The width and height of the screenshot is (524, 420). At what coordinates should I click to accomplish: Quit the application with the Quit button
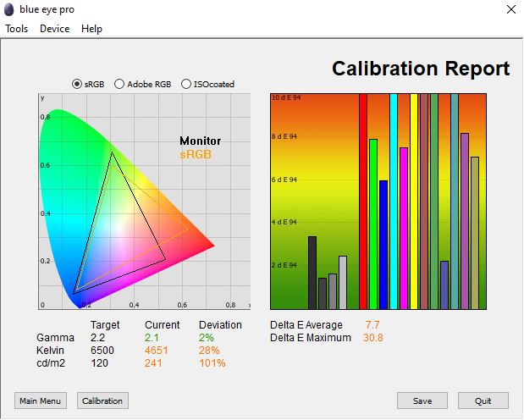tap(483, 401)
